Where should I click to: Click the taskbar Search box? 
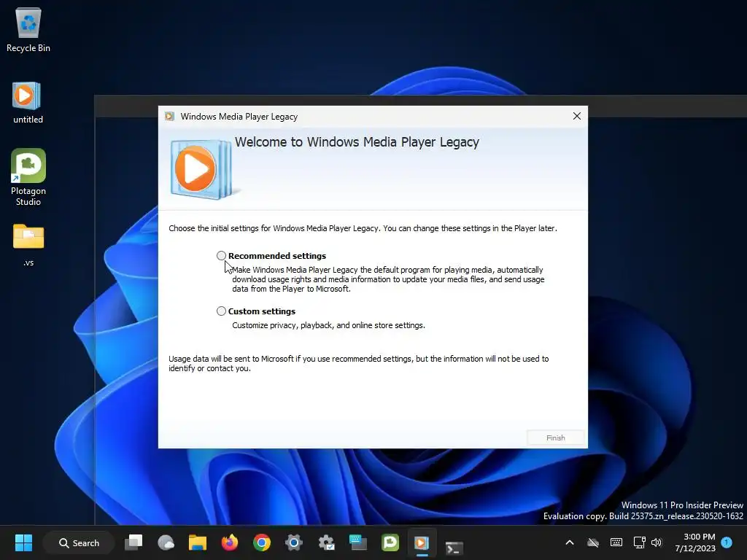(x=79, y=542)
